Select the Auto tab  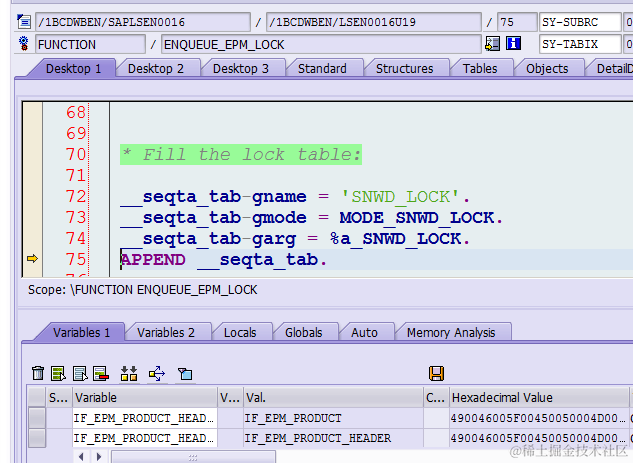point(365,333)
